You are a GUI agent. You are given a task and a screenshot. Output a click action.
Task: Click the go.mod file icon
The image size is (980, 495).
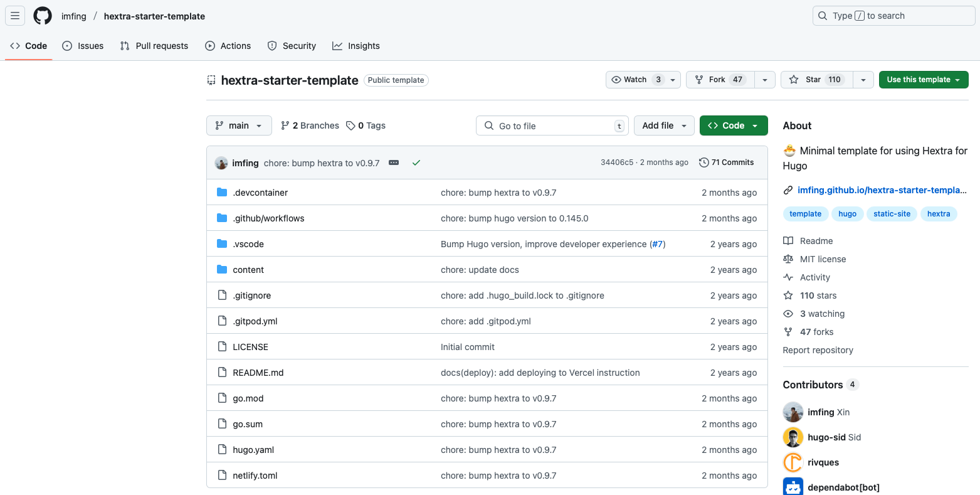click(222, 398)
